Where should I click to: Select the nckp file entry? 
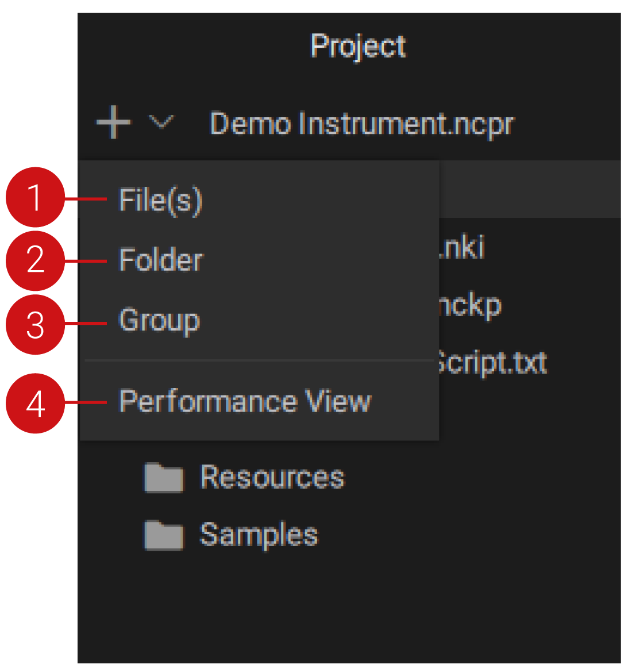pyautogui.click(x=470, y=305)
